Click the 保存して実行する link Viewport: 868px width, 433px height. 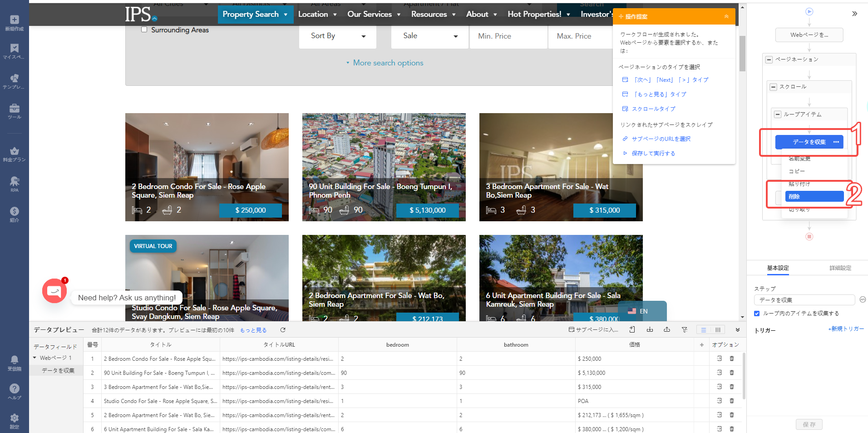(x=653, y=154)
